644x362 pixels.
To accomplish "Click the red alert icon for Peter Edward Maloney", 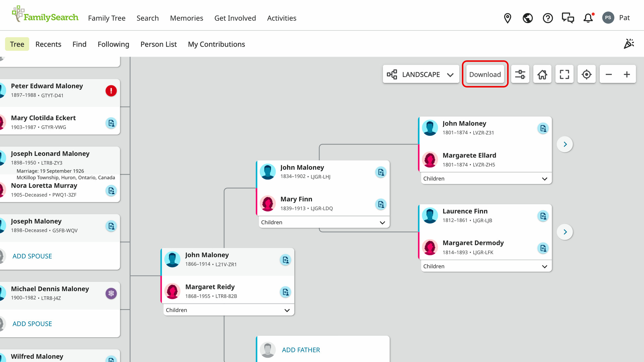I will [111, 91].
